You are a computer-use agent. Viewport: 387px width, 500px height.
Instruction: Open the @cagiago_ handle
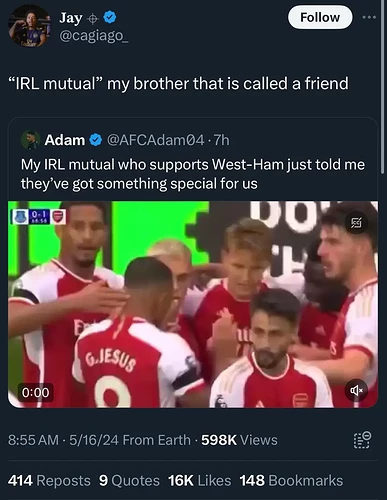pyautogui.click(x=94, y=36)
